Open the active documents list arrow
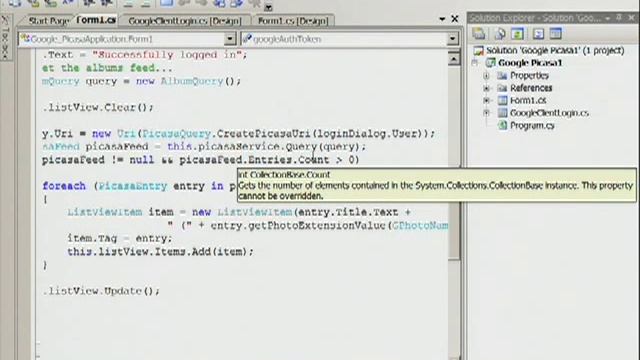 tap(442, 19)
